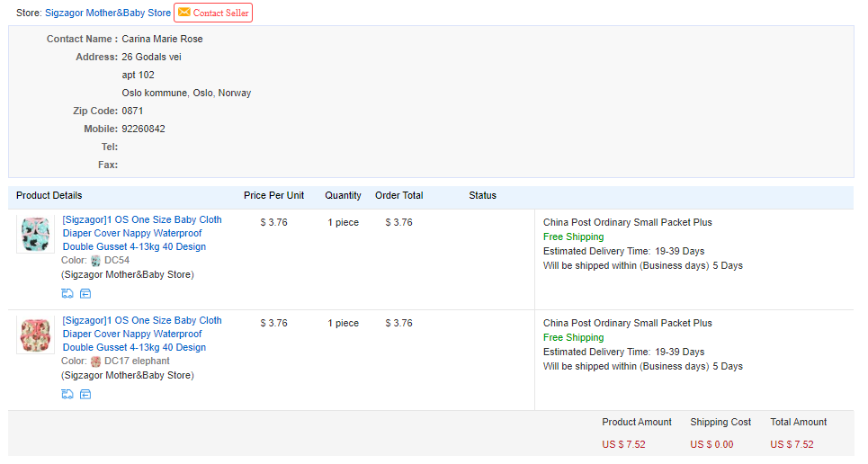Open the DC17 elephant diaper product link
The height and width of the screenshot is (464, 868).
click(142, 334)
